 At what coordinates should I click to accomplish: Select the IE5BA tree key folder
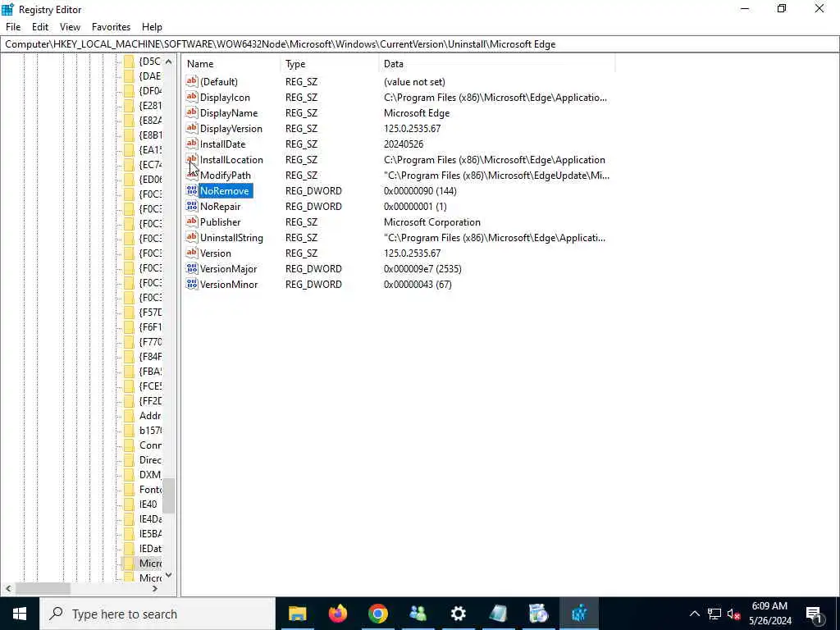coord(129,533)
